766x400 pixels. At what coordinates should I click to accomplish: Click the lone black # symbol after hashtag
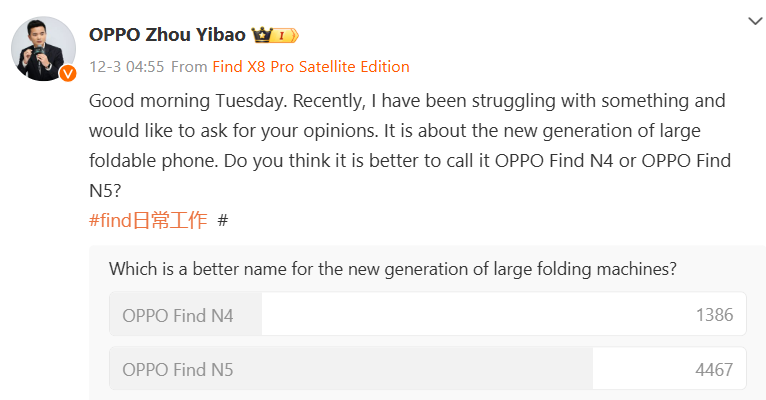click(x=223, y=220)
